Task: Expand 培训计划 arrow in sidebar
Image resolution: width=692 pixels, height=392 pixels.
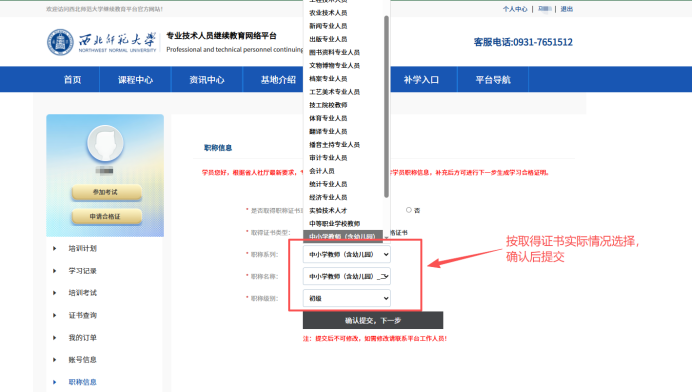Action: point(55,249)
